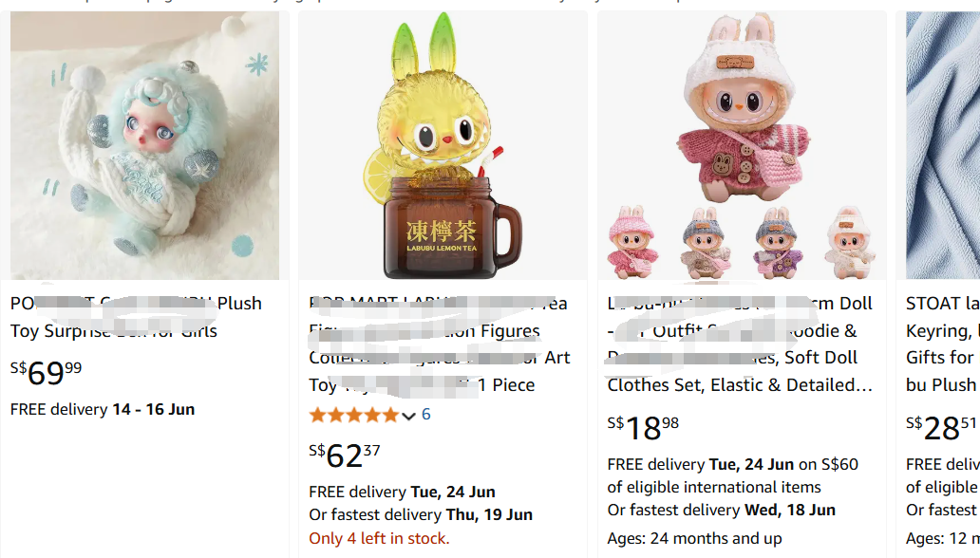Screen dimensions: 980x558
Task: Click the small purple-outfit doll variant
Action: [x=778, y=241]
